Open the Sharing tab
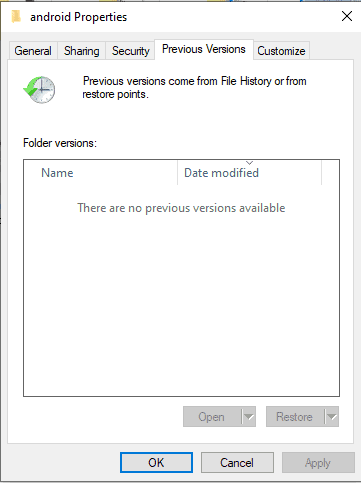Screen dimensions: 361x483 tap(82, 51)
